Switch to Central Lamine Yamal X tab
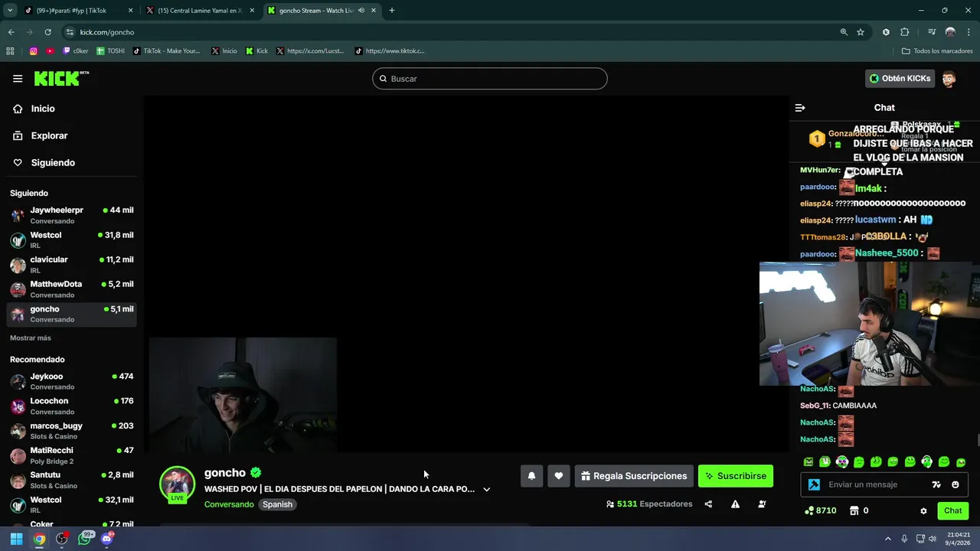Viewport: 980px width, 551px height. click(x=201, y=11)
